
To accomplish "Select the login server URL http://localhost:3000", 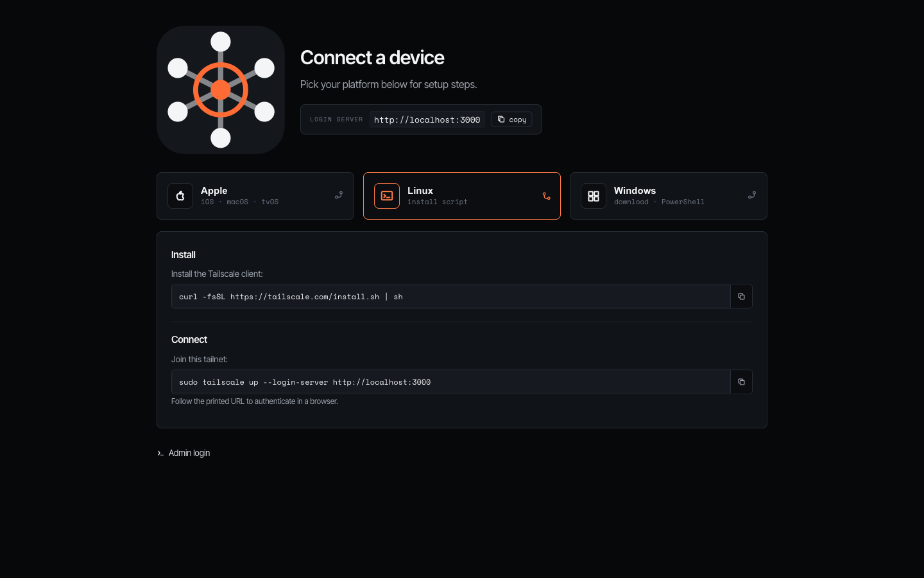I will (427, 119).
